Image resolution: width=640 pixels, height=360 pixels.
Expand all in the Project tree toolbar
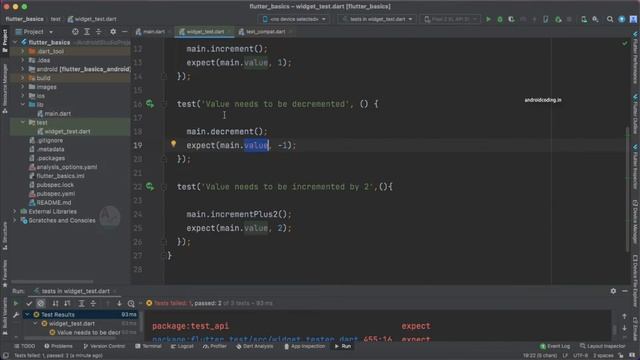click(x=87, y=31)
